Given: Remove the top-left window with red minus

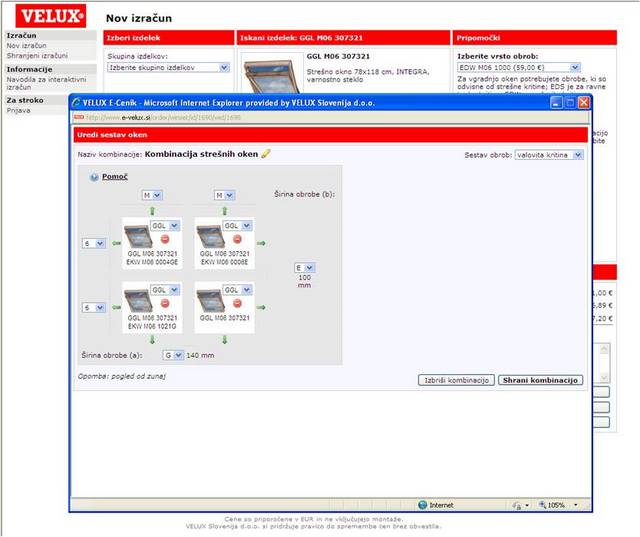Looking at the screenshot, I should point(163,240).
